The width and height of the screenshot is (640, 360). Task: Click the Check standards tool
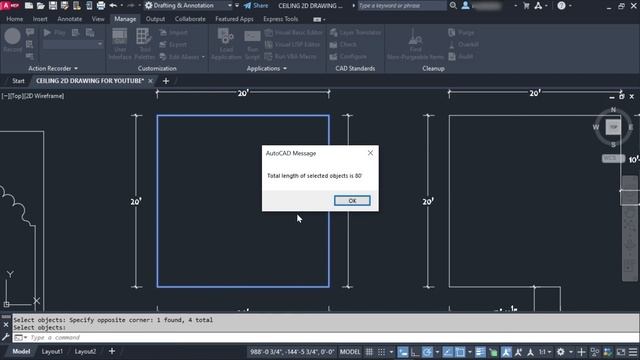pos(343,44)
